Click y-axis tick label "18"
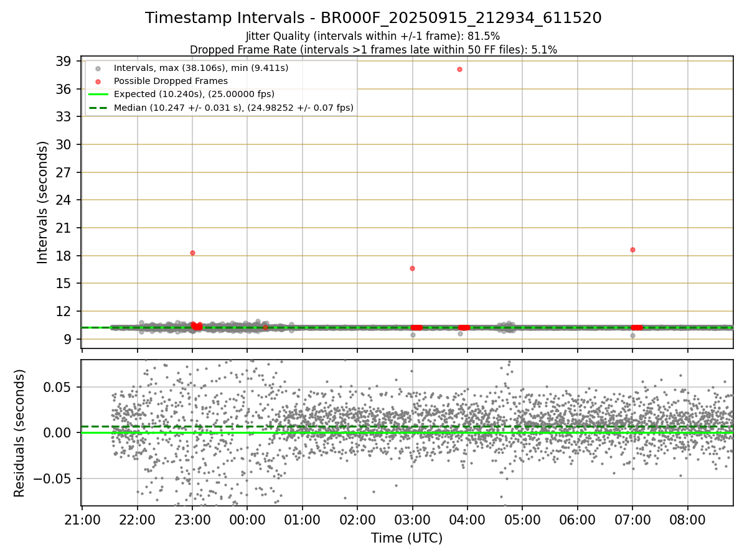This screenshot has height=560, width=747. pyautogui.click(x=63, y=256)
